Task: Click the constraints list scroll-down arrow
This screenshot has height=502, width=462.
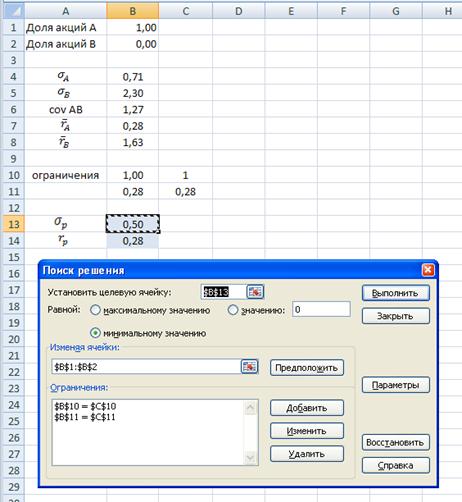Action: 250,458
